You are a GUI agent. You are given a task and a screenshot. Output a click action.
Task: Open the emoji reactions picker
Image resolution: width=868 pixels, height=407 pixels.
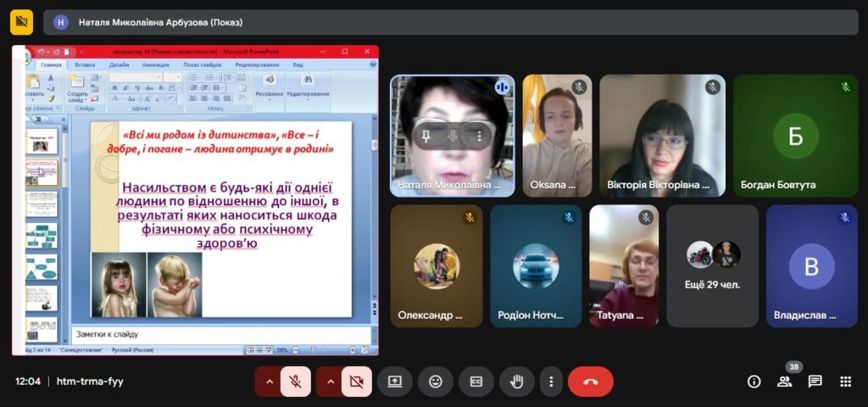(436, 382)
